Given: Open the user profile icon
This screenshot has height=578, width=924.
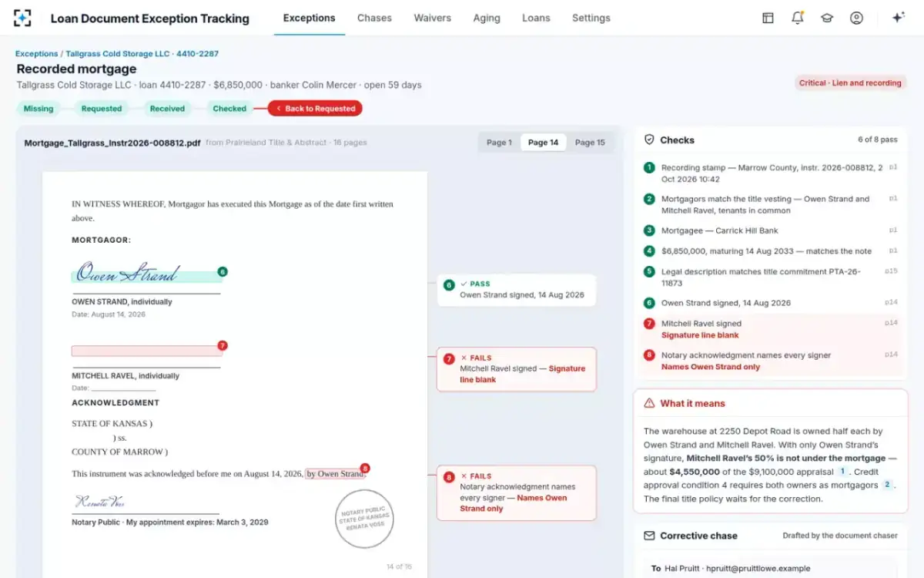Looking at the screenshot, I should 856,18.
